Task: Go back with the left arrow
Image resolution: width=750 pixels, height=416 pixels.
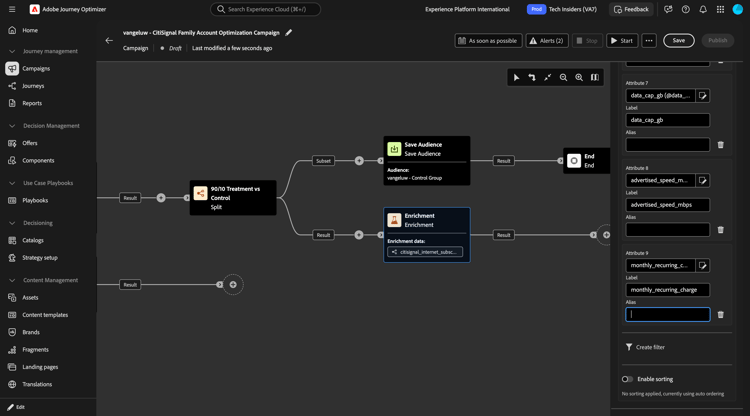Action: [x=109, y=41]
